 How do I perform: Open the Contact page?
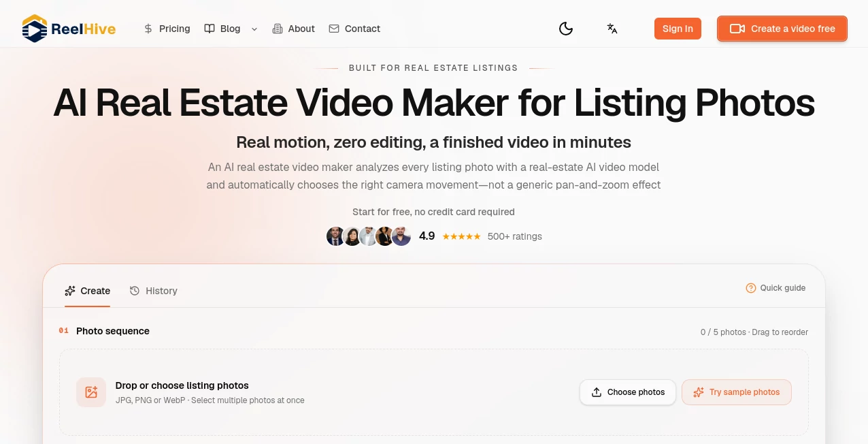click(x=354, y=29)
